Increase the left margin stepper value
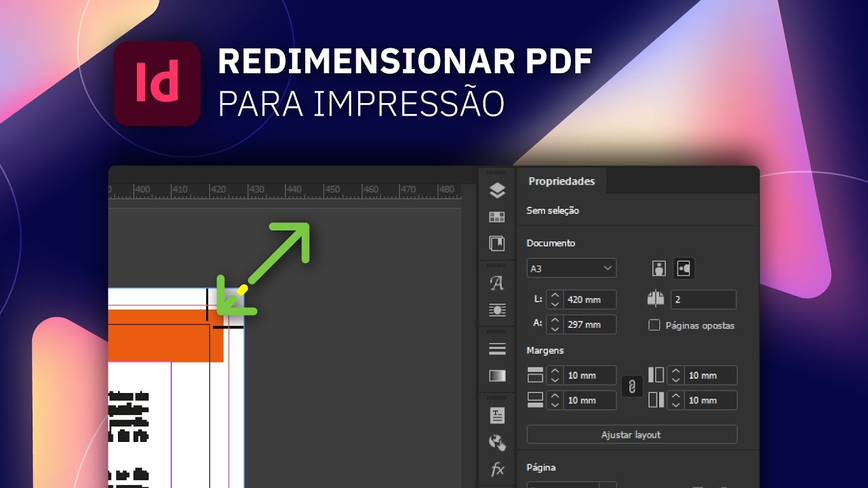The height and width of the screenshot is (488, 868). [675, 371]
